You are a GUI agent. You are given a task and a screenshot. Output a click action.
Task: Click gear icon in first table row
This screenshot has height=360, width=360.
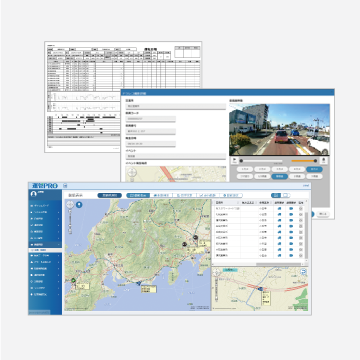tap(301, 208)
